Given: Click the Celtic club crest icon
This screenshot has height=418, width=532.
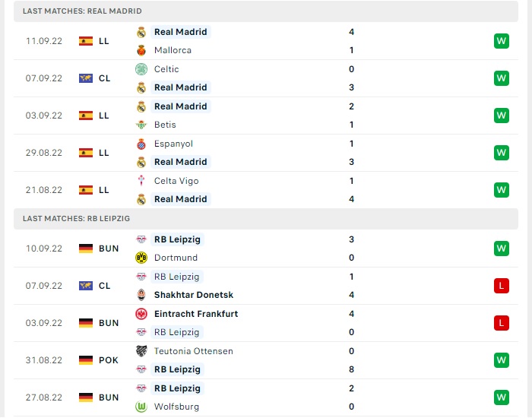Looking at the screenshot, I should pyautogui.click(x=141, y=69).
